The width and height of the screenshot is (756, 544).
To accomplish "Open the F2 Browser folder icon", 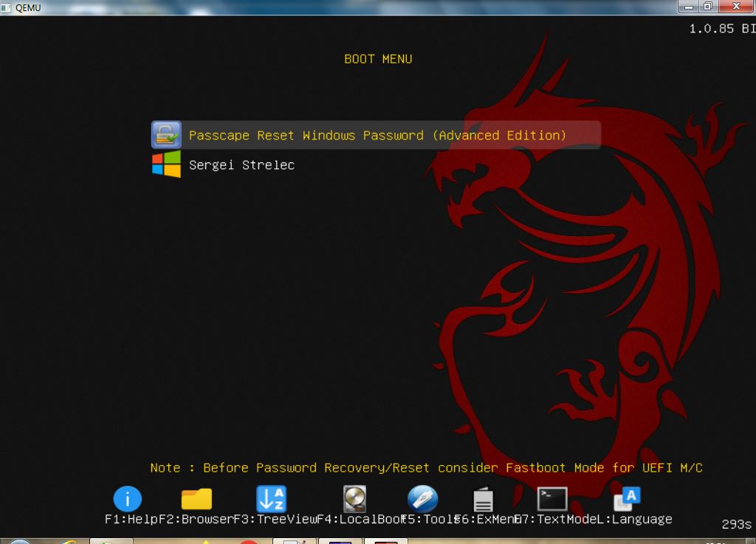I will (x=196, y=499).
